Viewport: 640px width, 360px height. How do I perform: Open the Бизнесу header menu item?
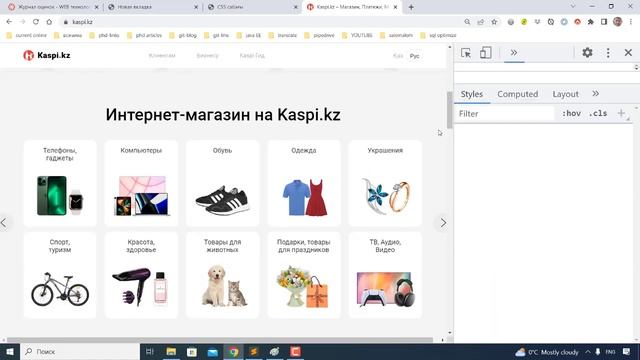coord(207,56)
